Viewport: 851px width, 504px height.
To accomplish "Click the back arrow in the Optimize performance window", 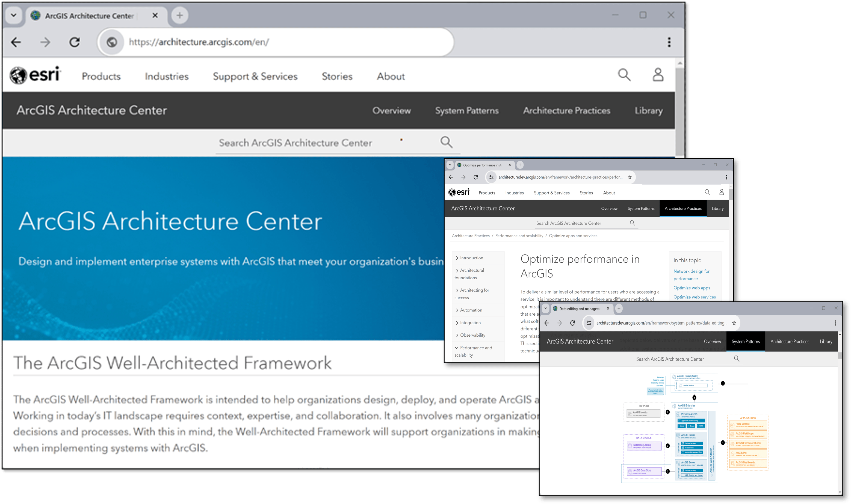I will coord(451,177).
